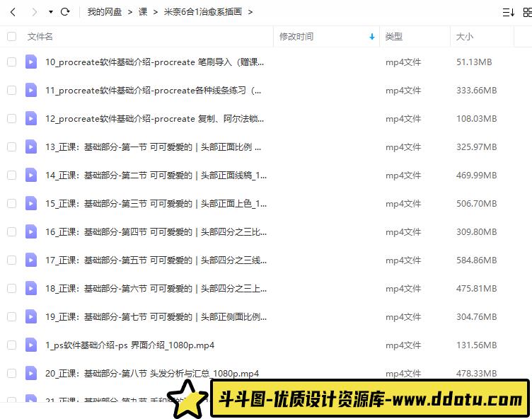Viewport: 532px width, 419px height.
Task: Click video icon of 19_正课 file
Action: [31, 317]
